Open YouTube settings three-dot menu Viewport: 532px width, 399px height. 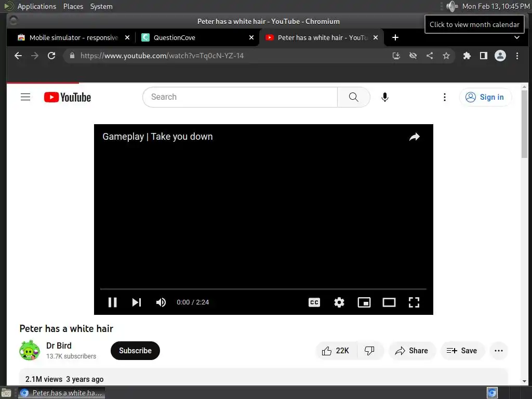click(445, 97)
